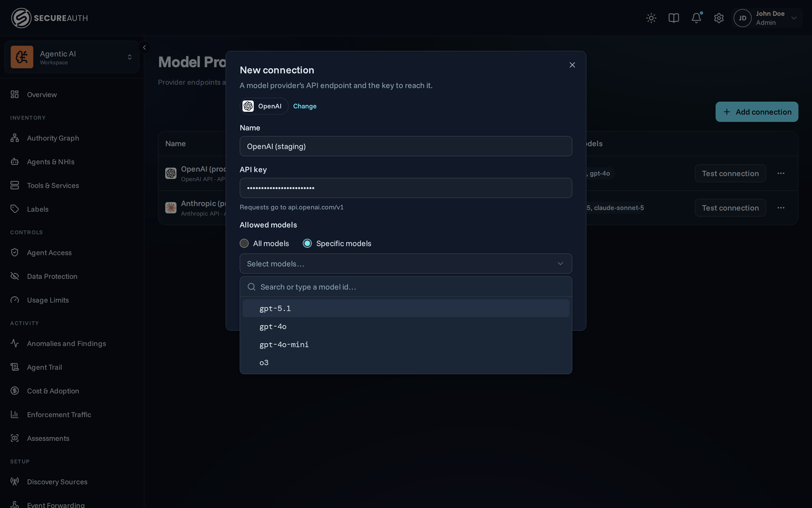Screen dimensions: 812x508
Task: Expand the Select models dropdown
Action: click(x=406, y=264)
